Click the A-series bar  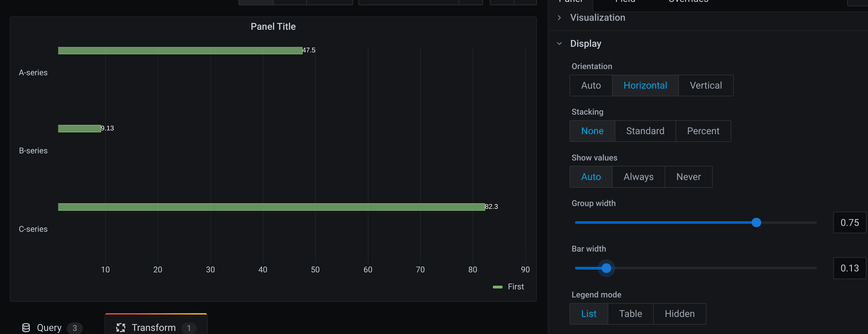point(180,51)
